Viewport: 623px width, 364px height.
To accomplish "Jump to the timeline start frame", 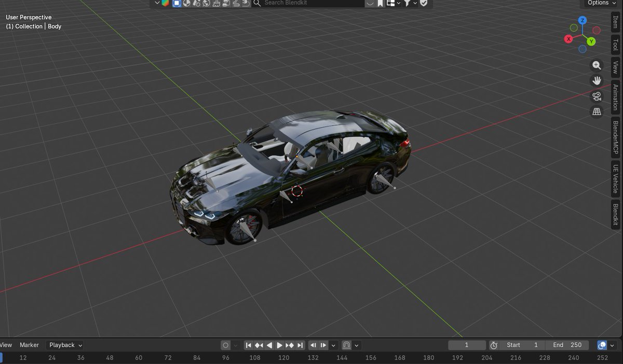I will (249, 345).
